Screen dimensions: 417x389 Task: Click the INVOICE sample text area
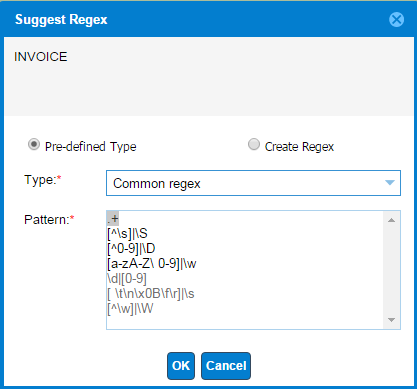[x=209, y=77]
